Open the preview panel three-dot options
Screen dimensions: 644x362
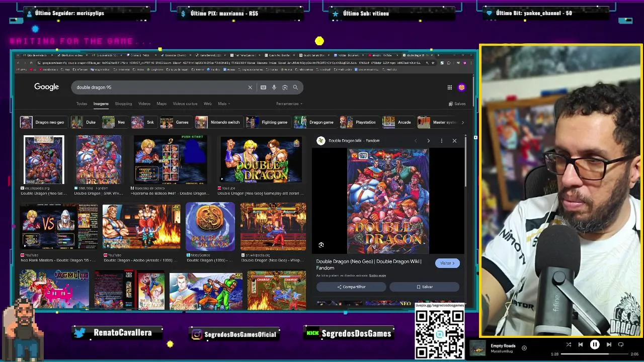(442, 141)
